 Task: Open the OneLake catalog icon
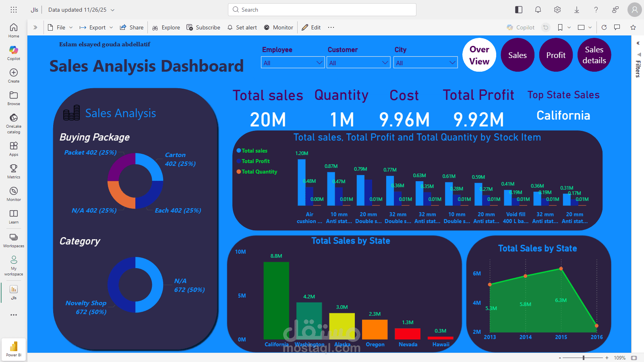pyautogui.click(x=14, y=118)
